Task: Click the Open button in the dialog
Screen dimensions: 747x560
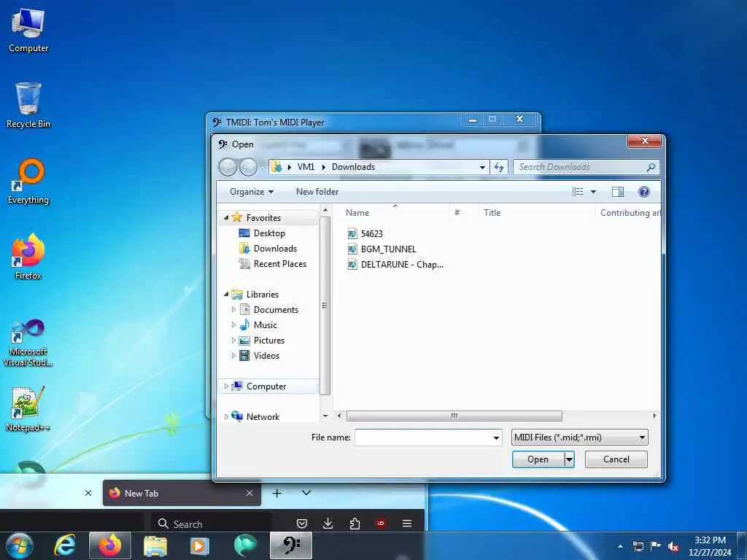Action: coord(538,459)
